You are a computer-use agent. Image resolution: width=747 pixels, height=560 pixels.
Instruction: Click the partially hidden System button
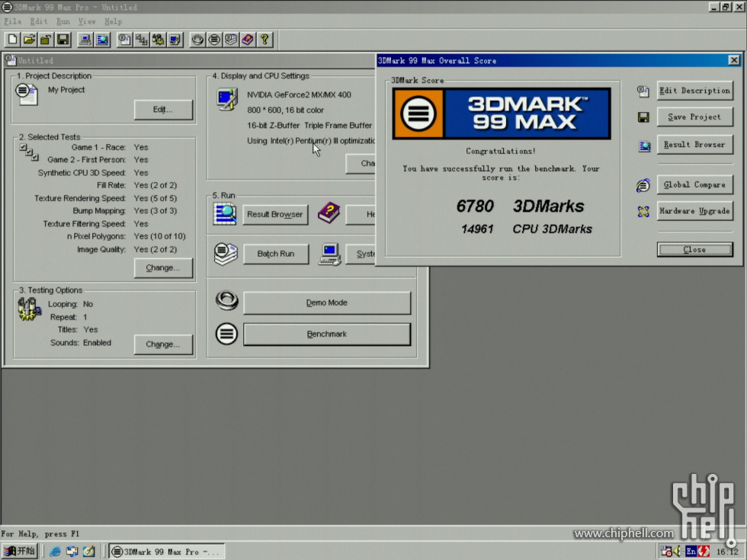point(361,254)
